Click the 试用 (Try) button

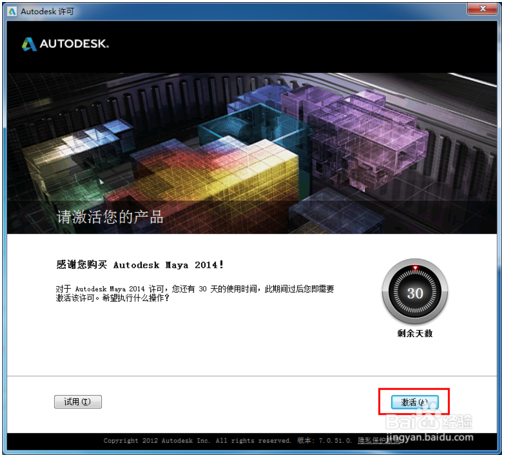[x=78, y=402]
